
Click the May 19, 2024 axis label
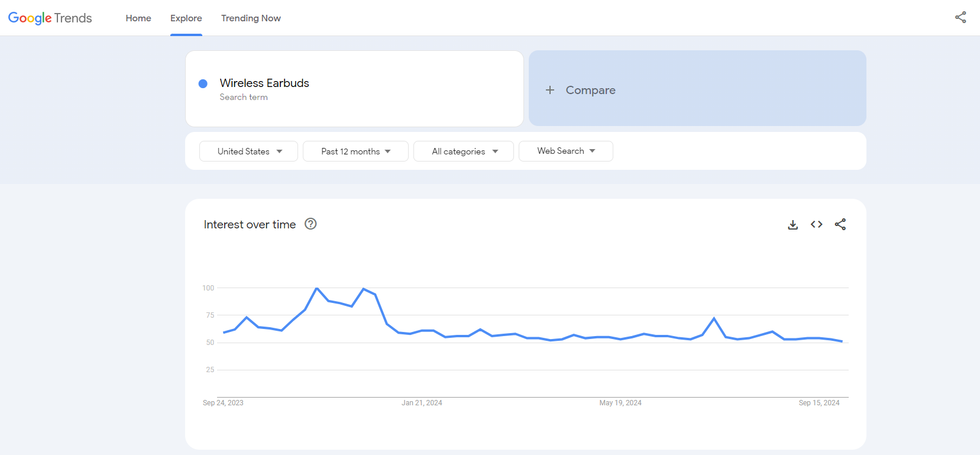[620, 403]
